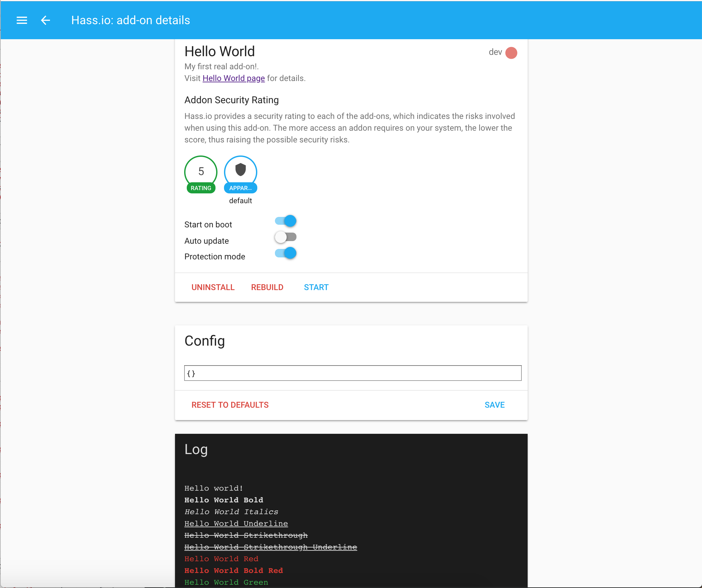This screenshot has height=588, width=702.
Task: Click the green RATING label
Action: click(200, 188)
